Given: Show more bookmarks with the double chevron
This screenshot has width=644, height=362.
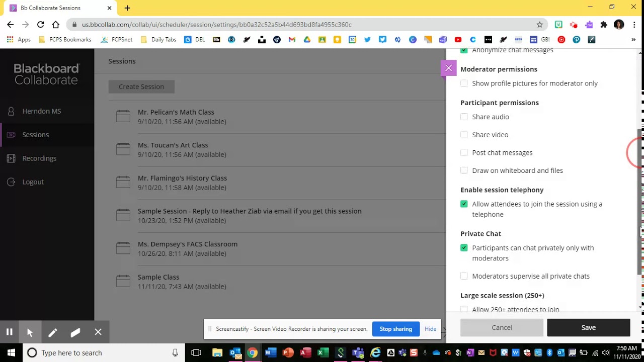Looking at the screenshot, I should (633, 40).
